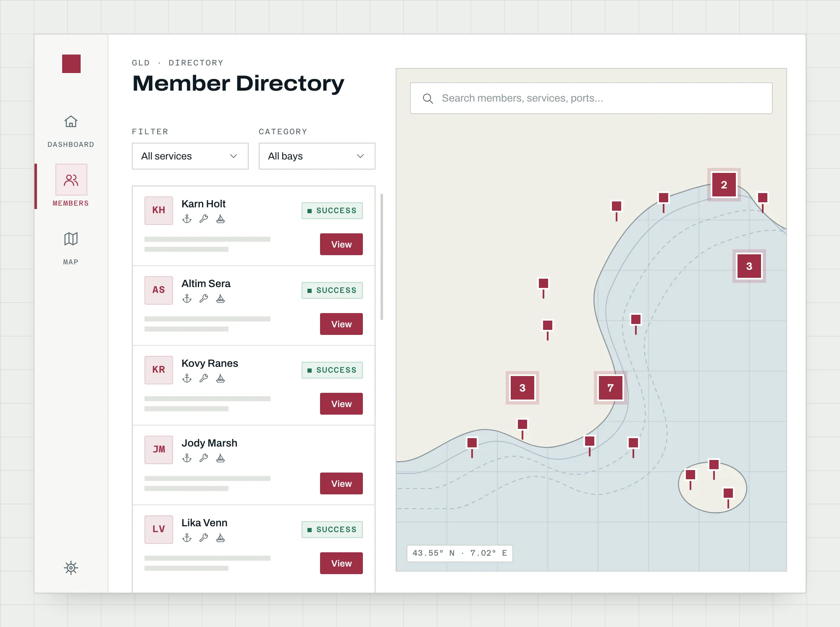Click KR avatar thumbnail
Image resolution: width=840 pixels, height=627 pixels.
tap(159, 370)
